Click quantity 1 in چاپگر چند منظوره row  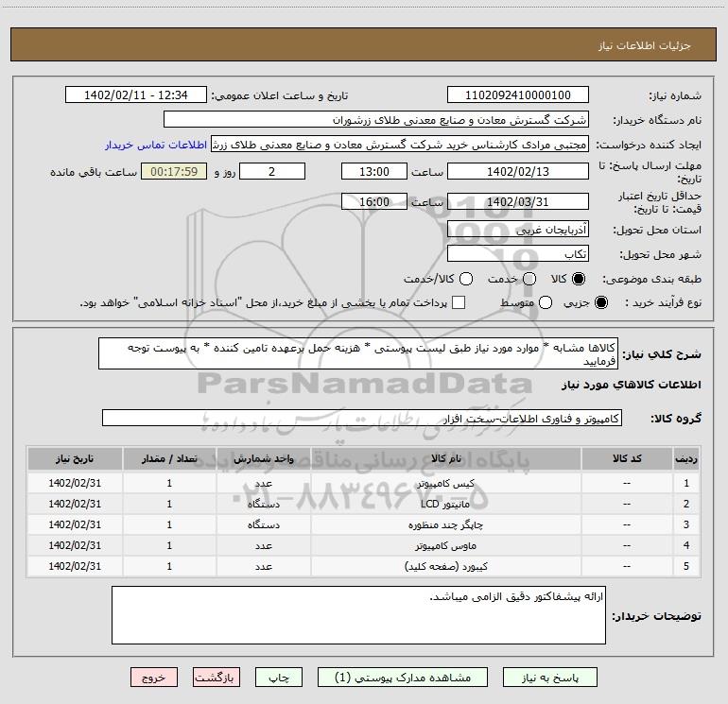click(169, 524)
